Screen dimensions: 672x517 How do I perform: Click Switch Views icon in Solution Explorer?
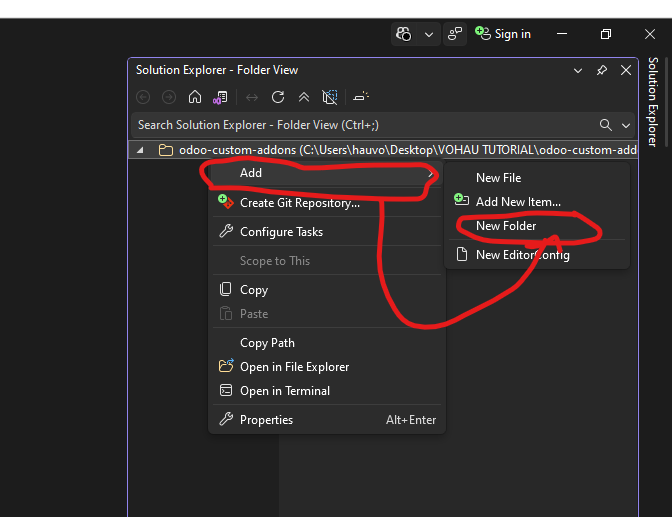point(221,97)
